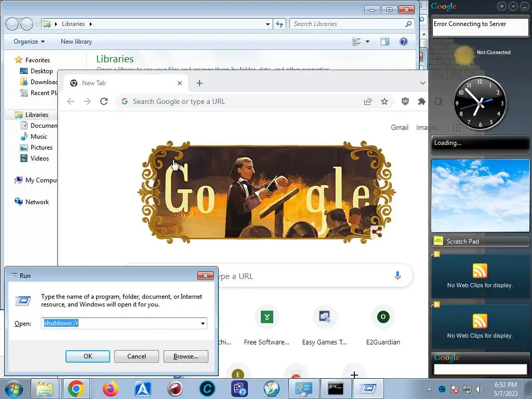Click the share page icon in Chrome
Viewport: 532px width, 399px height.
(368, 101)
